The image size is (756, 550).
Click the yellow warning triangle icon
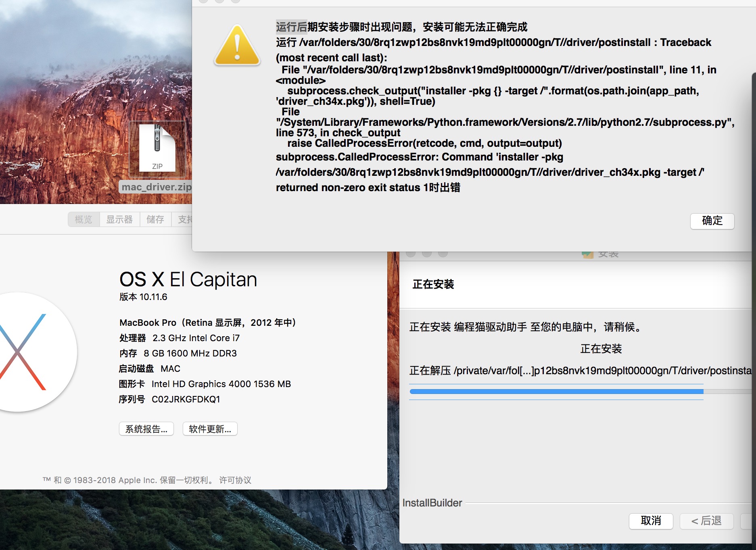tap(237, 45)
